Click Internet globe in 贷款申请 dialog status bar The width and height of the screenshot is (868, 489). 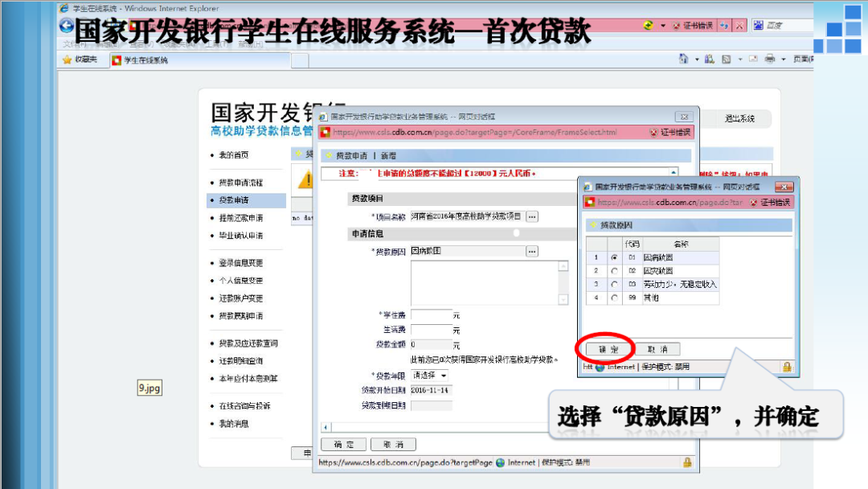[501, 462]
